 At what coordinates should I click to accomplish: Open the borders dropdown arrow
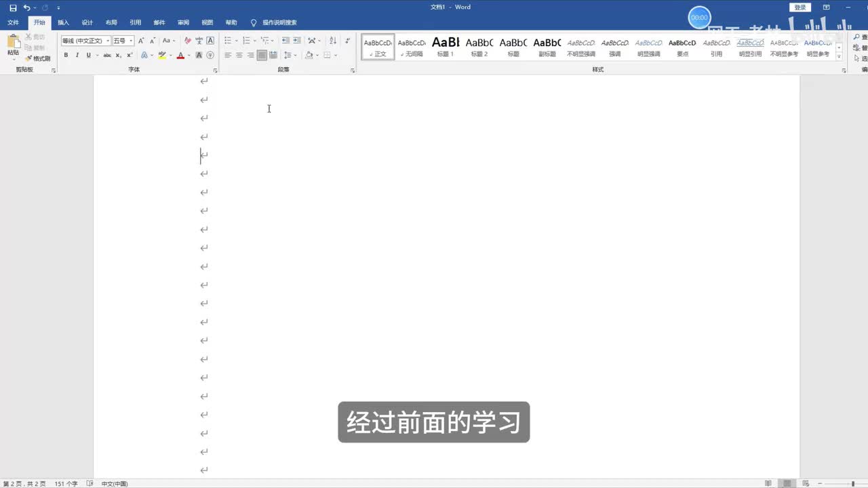336,55
